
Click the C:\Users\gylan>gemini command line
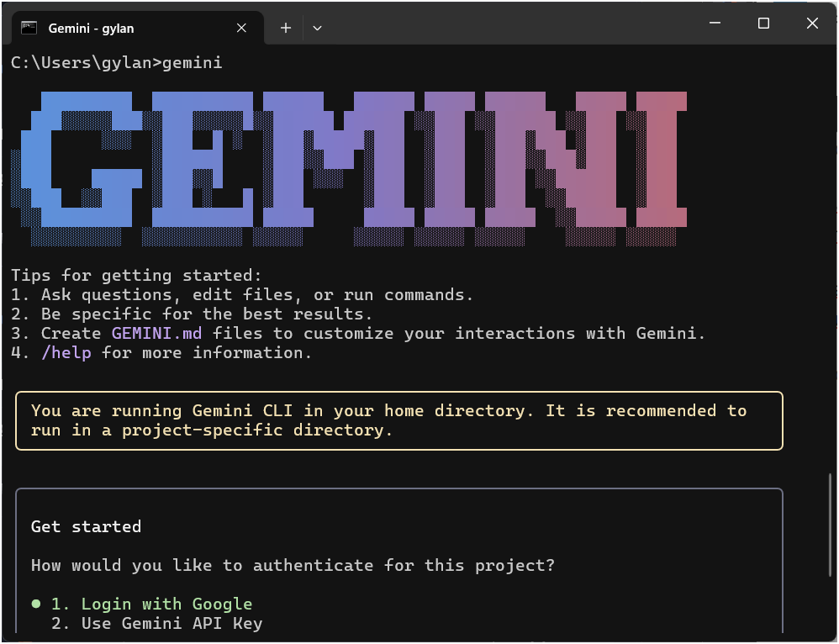pyautogui.click(x=116, y=63)
